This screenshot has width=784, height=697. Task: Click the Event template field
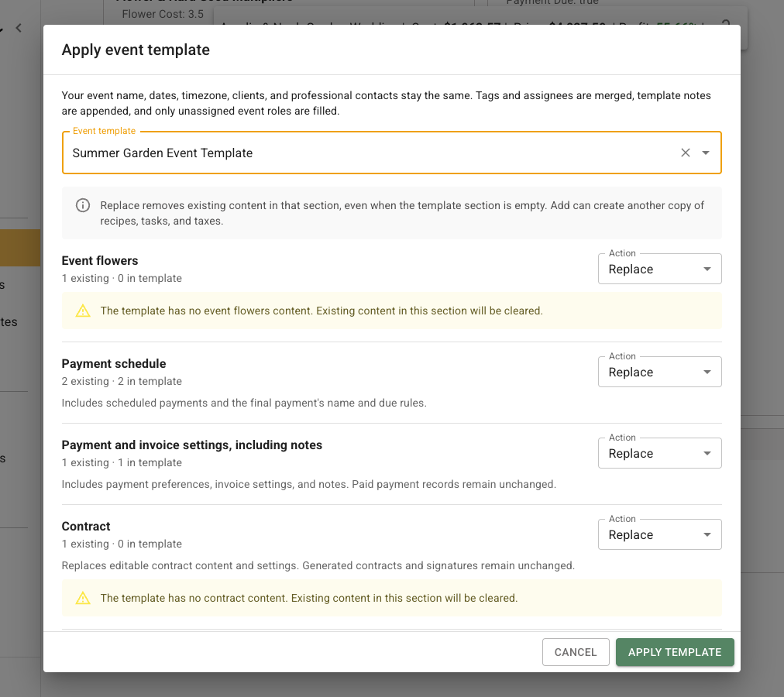(x=391, y=153)
